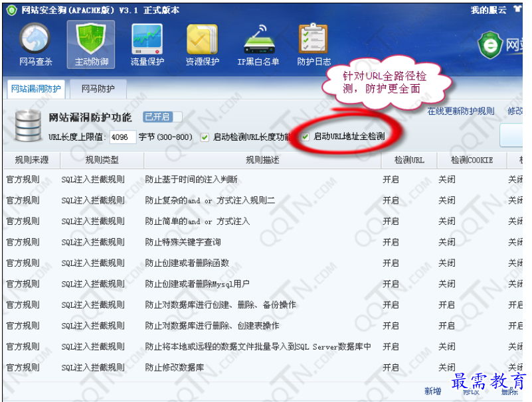Click 新增 to add rule

click(432, 391)
